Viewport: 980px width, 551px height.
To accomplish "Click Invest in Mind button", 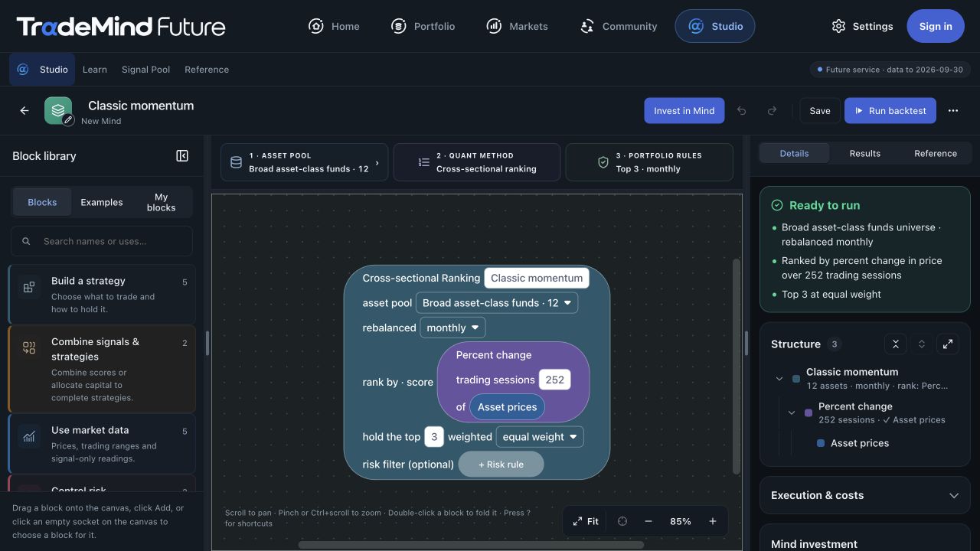I will (x=684, y=111).
